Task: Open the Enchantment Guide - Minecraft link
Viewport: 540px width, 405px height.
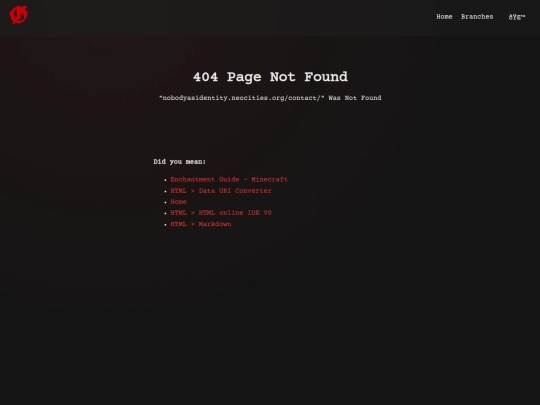Action: pos(229,179)
